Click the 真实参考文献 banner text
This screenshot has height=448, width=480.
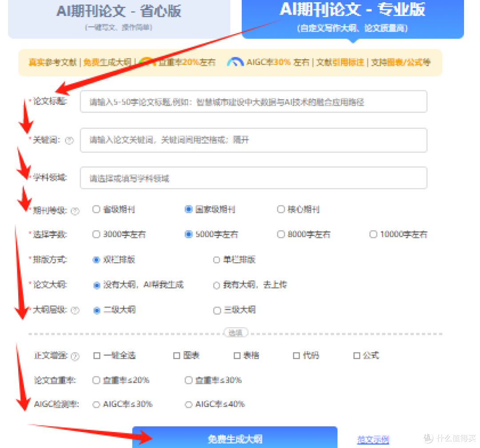pos(52,63)
